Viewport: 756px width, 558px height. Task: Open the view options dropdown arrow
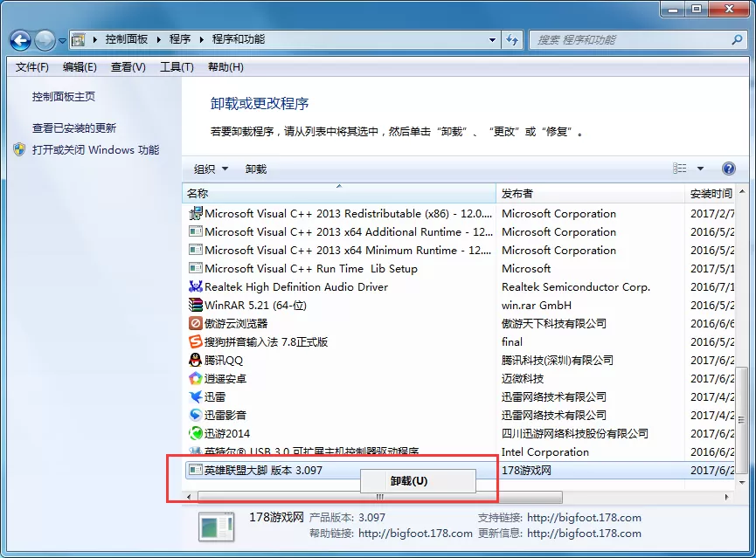click(x=700, y=169)
